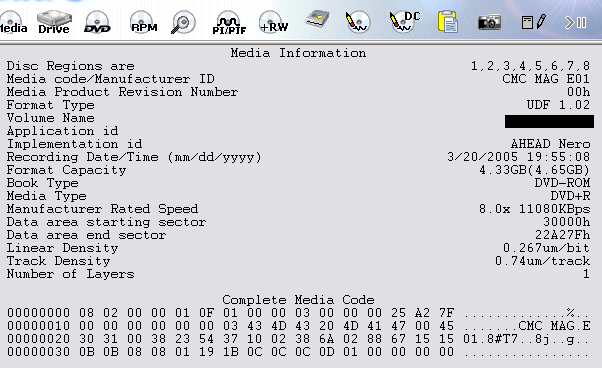Click the 'UDF 1.02' value
This screenshot has height=368, width=602.
coord(558,105)
